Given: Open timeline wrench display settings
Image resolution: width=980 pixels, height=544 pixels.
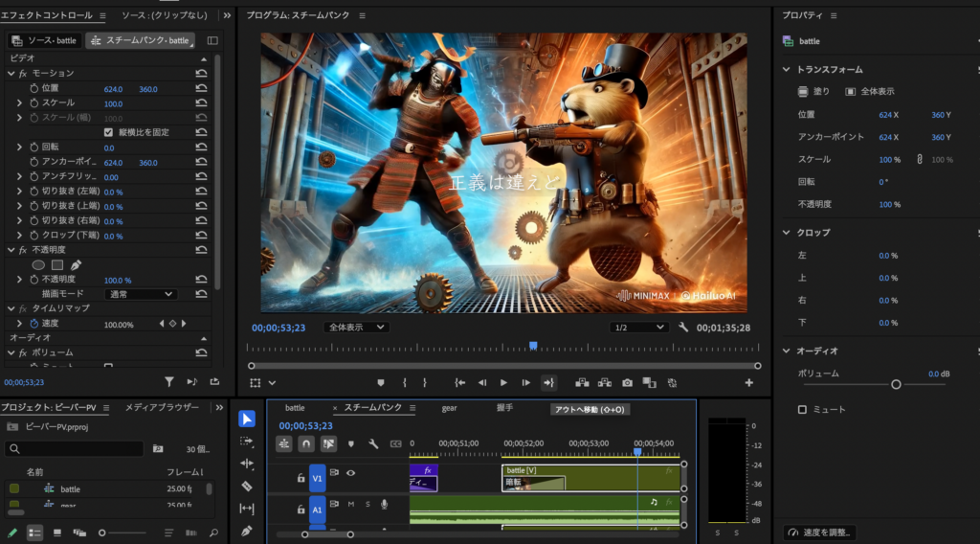Looking at the screenshot, I should [373, 443].
